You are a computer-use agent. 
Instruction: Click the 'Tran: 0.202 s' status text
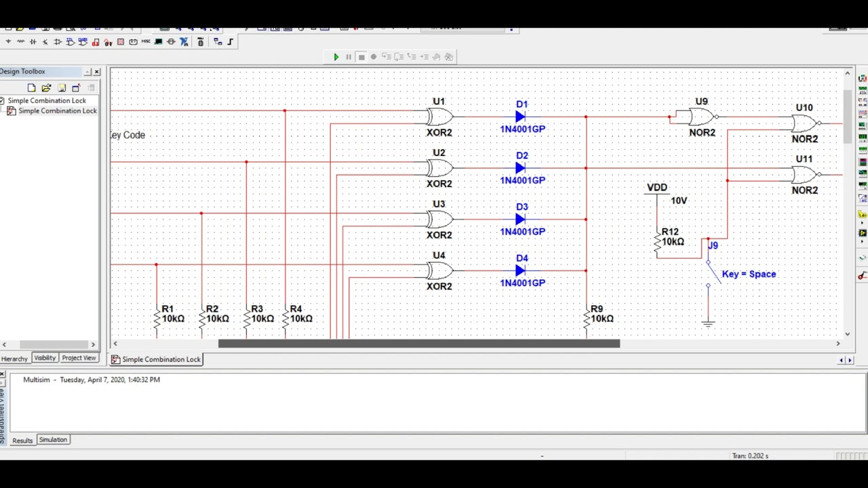click(750, 456)
